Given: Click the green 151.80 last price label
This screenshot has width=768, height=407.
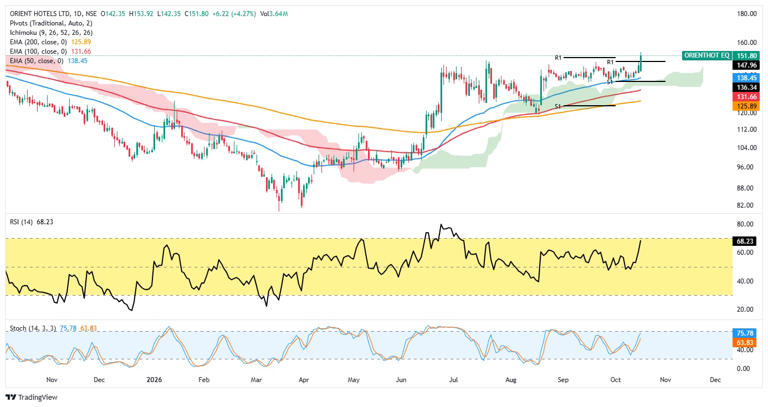Looking at the screenshot, I should coord(747,56).
